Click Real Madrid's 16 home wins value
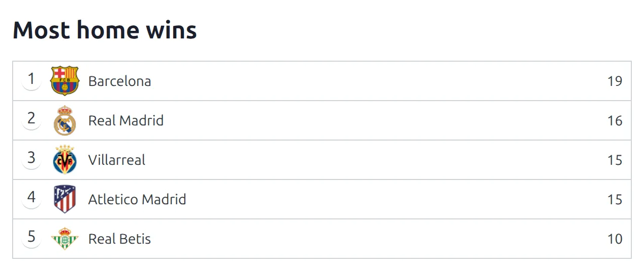The height and width of the screenshot is (271, 644). coord(615,121)
